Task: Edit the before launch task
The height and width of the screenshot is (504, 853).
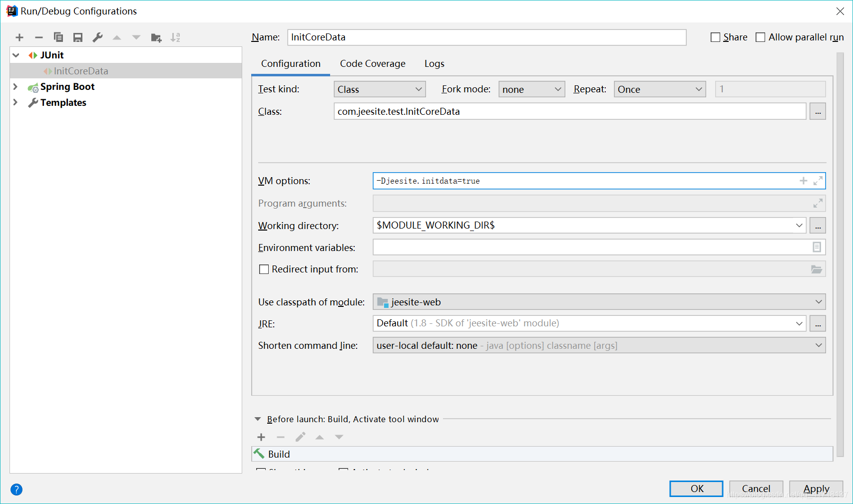Action: pyautogui.click(x=300, y=437)
